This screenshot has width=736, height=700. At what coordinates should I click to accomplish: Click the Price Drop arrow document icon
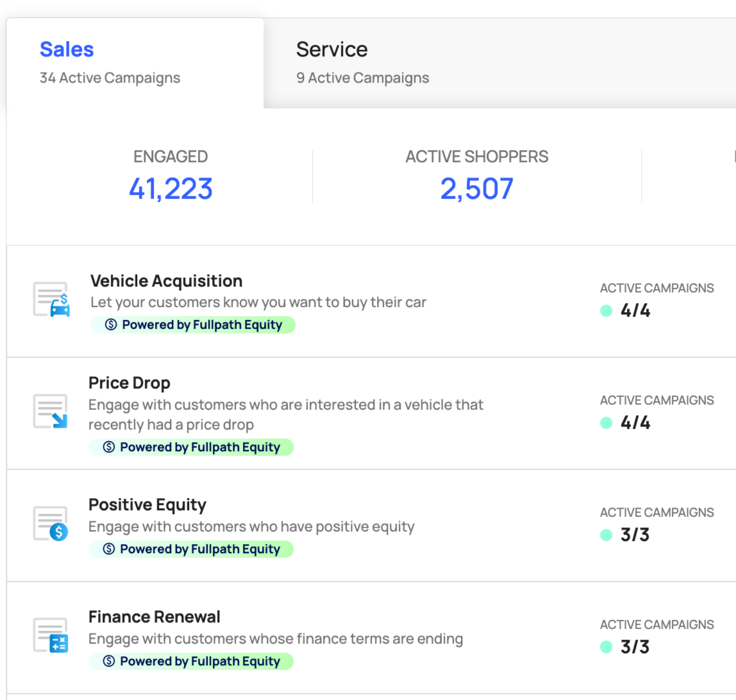coord(50,411)
